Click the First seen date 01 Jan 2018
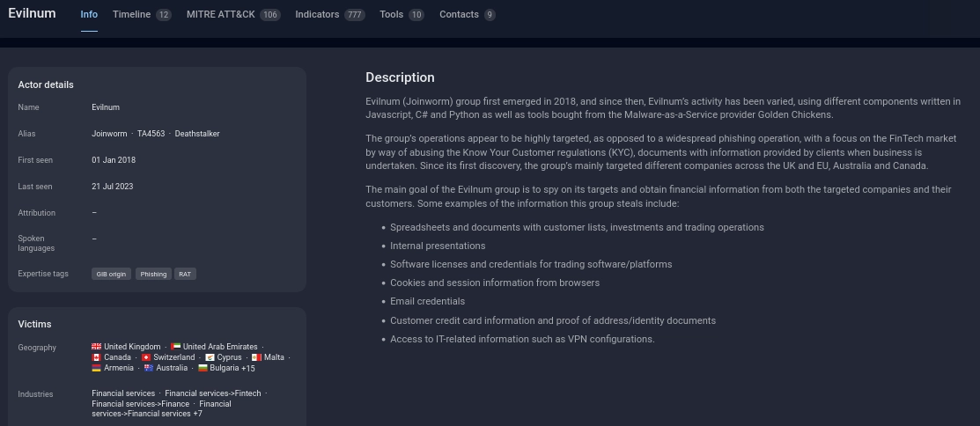The width and height of the screenshot is (980, 426). [x=114, y=160]
